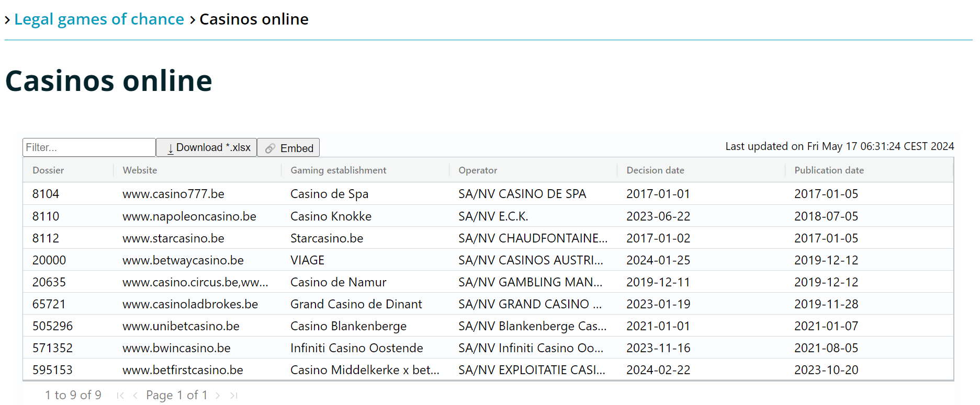This screenshot has height=405, width=980.
Task: Click the Embed link icon
Action: pos(270,148)
